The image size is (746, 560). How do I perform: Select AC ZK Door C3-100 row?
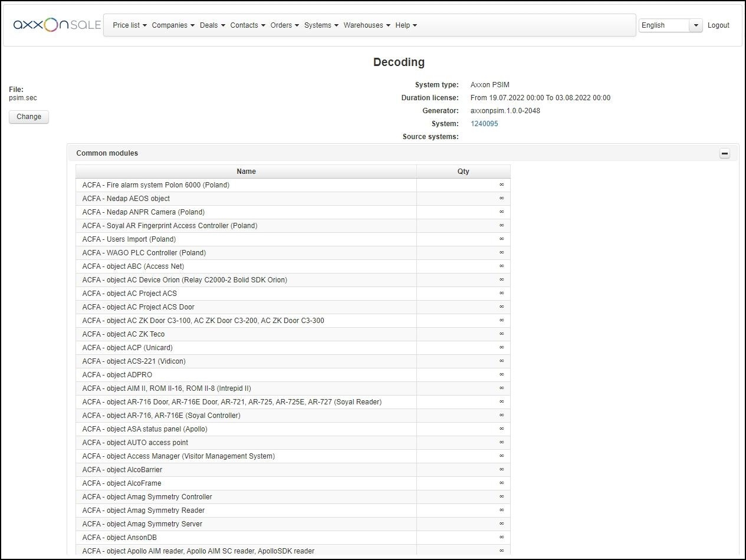293,321
